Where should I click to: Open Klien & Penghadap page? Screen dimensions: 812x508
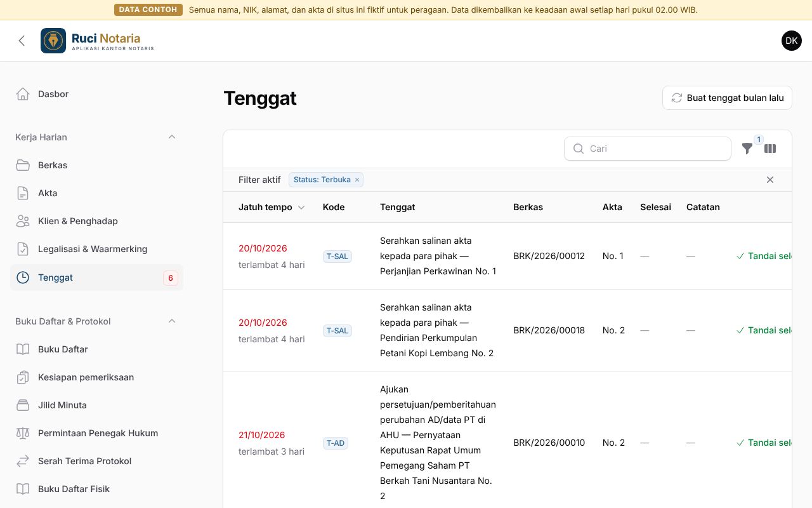tap(97, 221)
